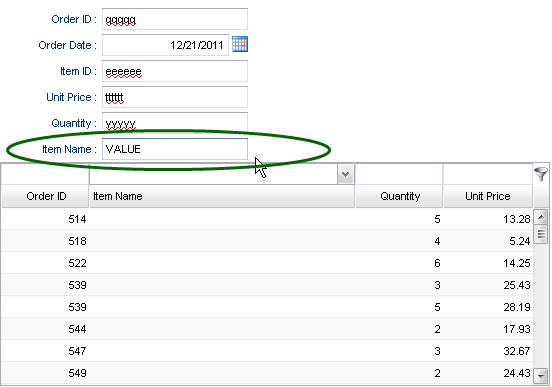Click the Quantity filter box

coord(399,174)
